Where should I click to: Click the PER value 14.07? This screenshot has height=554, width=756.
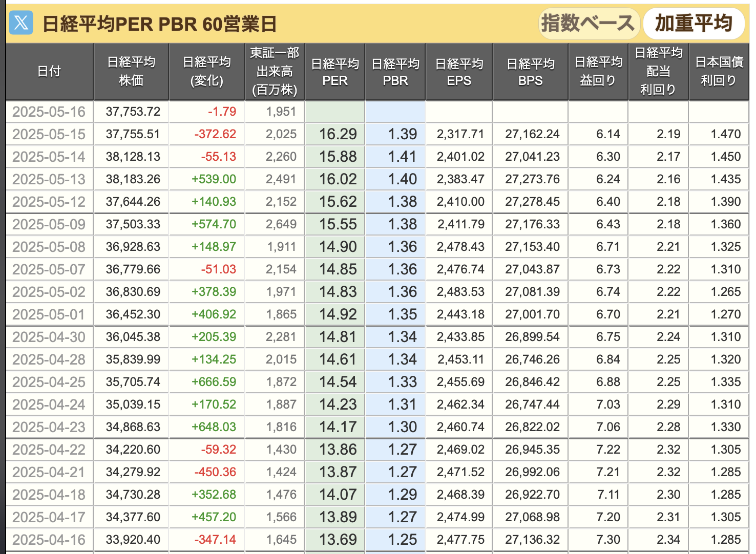[x=338, y=495]
